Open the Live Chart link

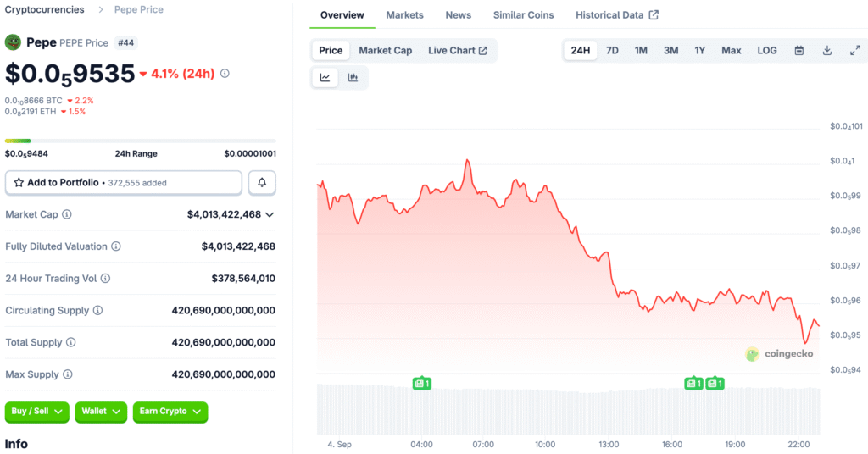(x=457, y=50)
